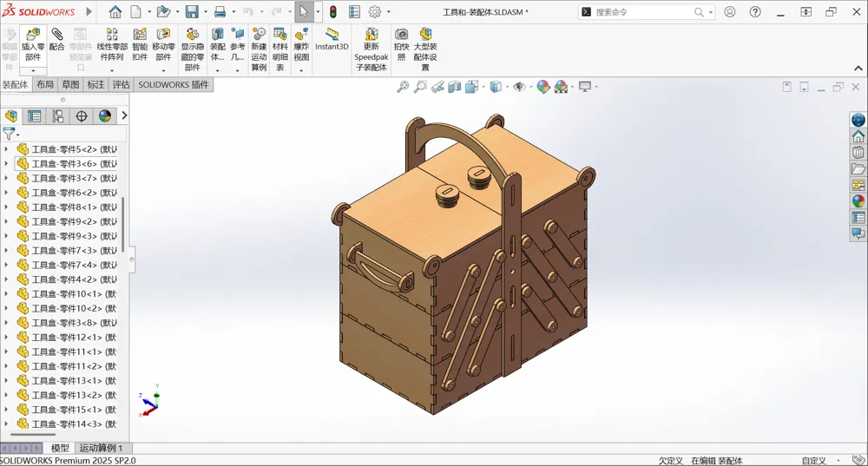The image size is (868, 466).
Task: Expand 工具盒-零件8<1> tree node
Action: point(6,207)
